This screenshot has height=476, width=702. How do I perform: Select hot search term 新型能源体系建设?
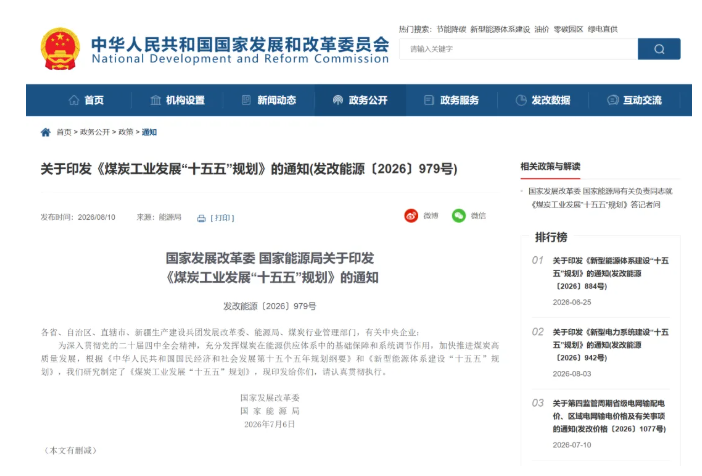tap(500, 29)
